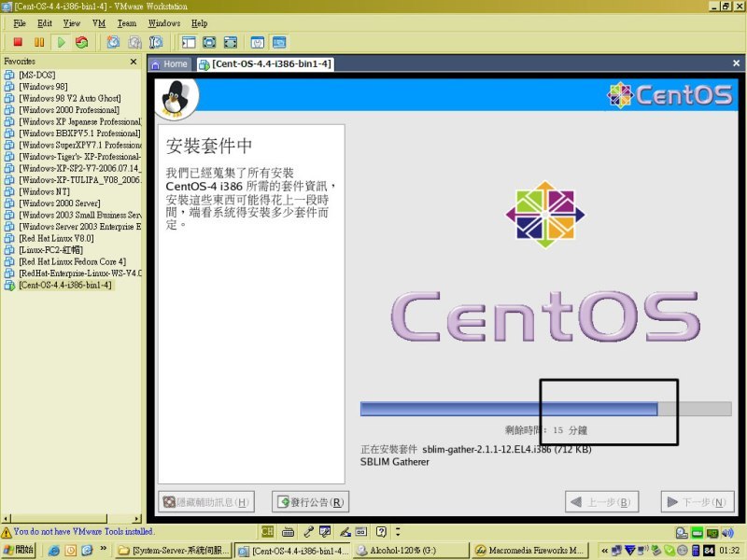
Task: Click the Windows Start button 開始
Action: pyautogui.click(x=19, y=551)
